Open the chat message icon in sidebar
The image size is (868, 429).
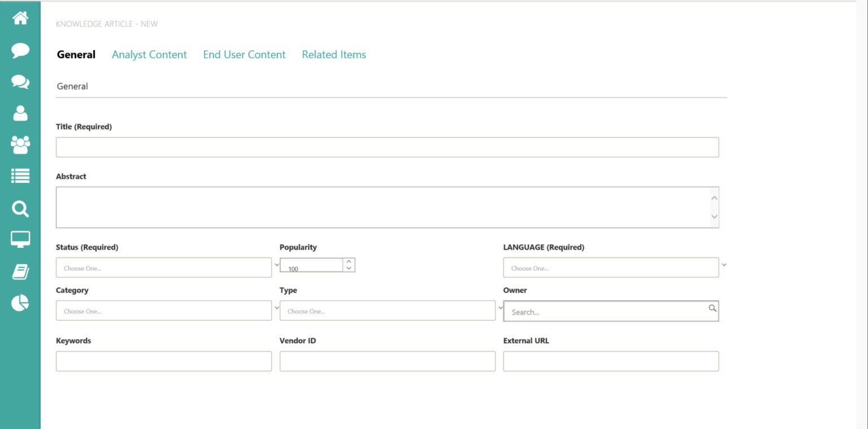pyautogui.click(x=20, y=50)
